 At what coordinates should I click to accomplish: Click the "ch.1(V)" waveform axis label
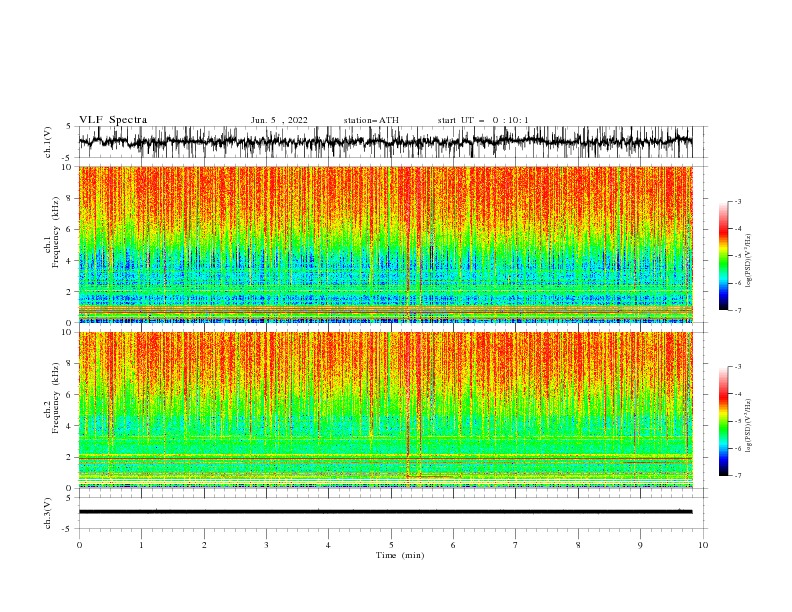pos(48,142)
